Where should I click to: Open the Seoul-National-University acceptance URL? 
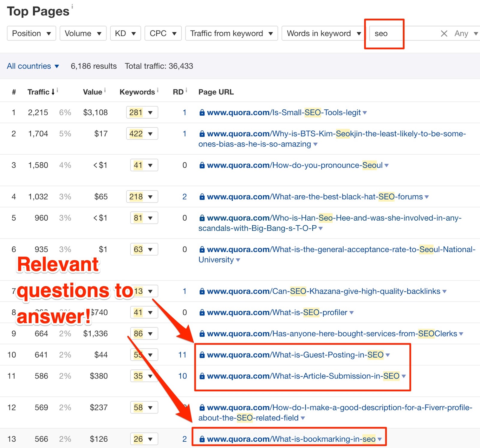pyautogui.click(x=337, y=254)
